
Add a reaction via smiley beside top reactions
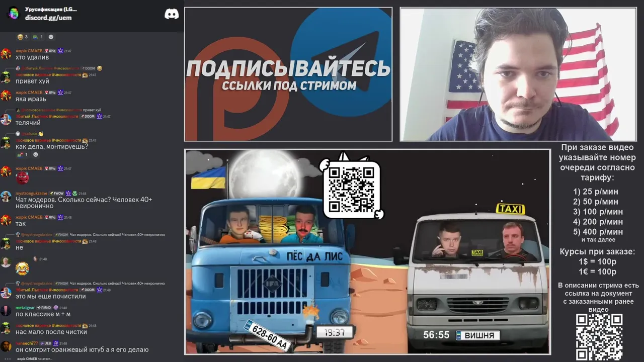coord(51,37)
